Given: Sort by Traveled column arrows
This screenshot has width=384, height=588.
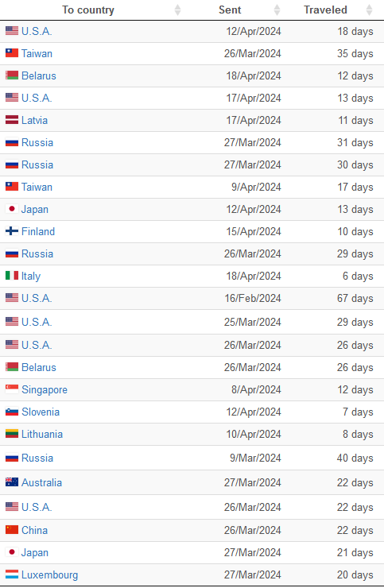Looking at the screenshot, I should [370, 10].
